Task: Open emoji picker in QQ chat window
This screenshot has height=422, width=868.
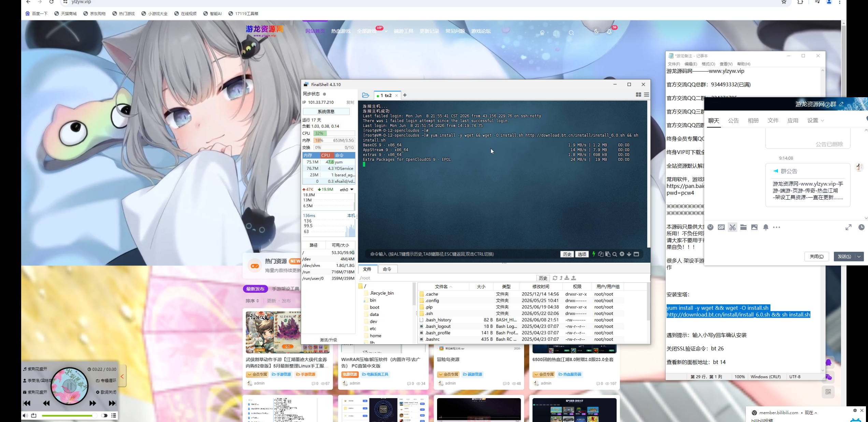Action: click(x=710, y=227)
